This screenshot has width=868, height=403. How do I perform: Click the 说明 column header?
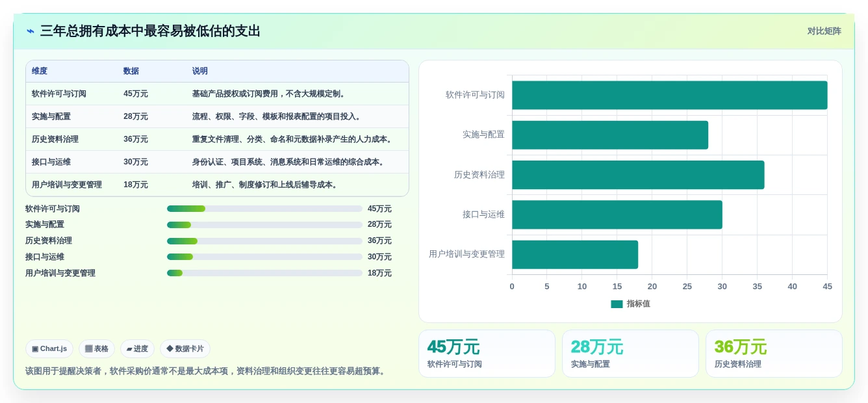point(200,71)
